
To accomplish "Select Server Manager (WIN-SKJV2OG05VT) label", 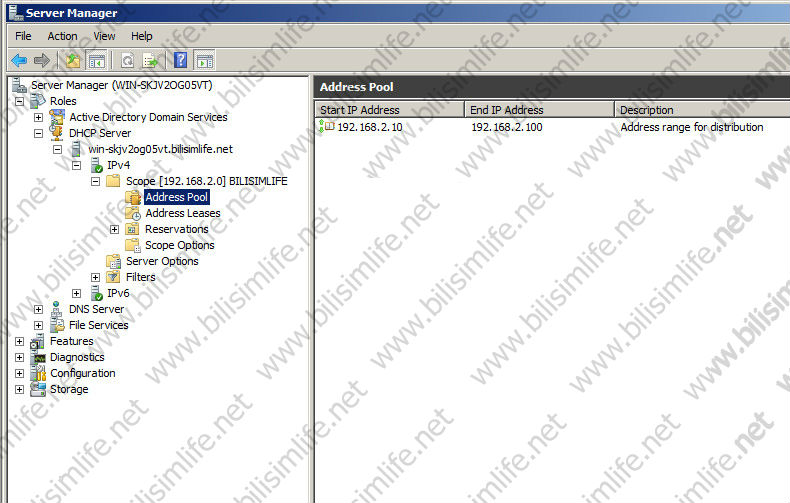I will click(x=121, y=85).
